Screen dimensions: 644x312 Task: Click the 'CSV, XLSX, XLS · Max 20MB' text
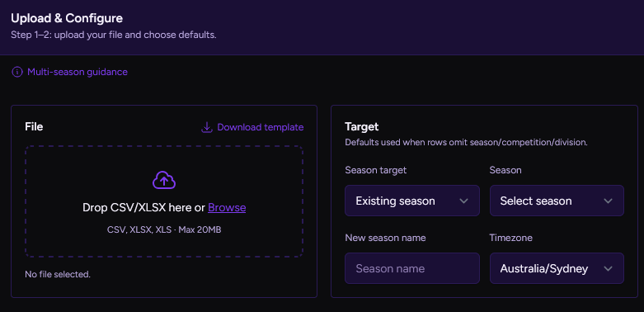tap(164, 229)
